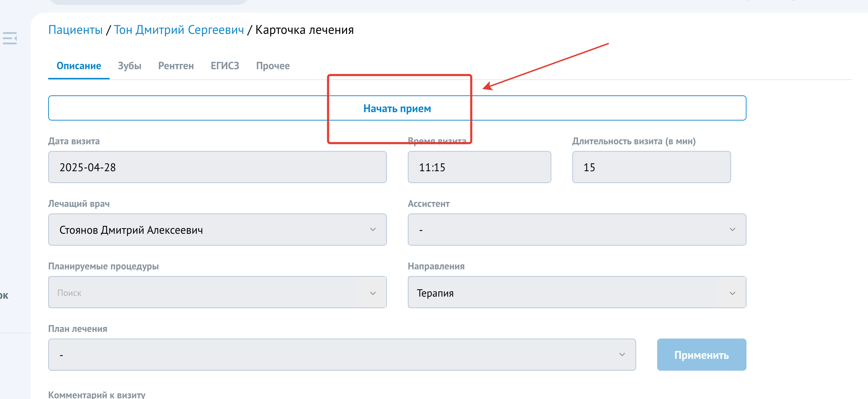Open Планируемые процедуры search dropdown
Viewport: 868px width, 399px height.
pyautogui.click(x=217, y=292)
